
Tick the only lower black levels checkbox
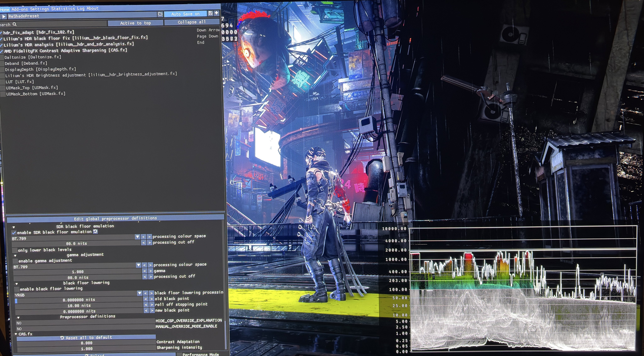tap(15, 250)
